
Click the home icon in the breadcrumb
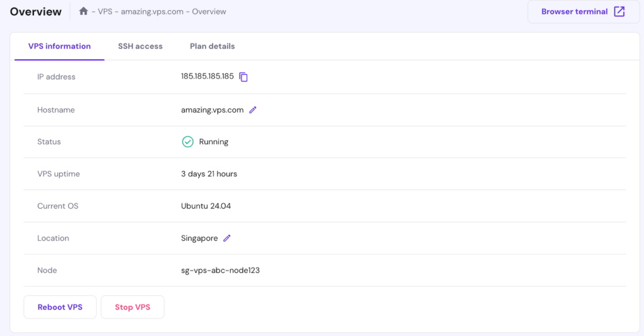(x=84, y=11)
